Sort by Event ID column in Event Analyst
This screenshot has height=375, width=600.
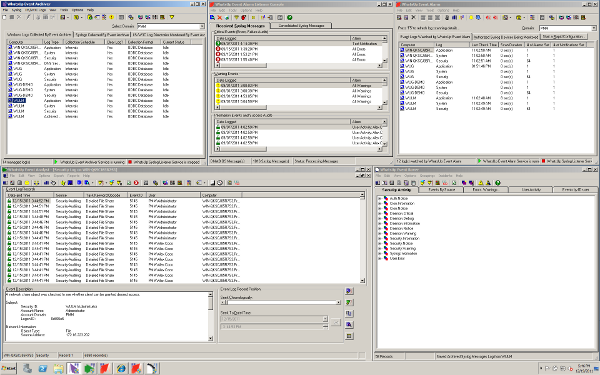tap(137, 195)
